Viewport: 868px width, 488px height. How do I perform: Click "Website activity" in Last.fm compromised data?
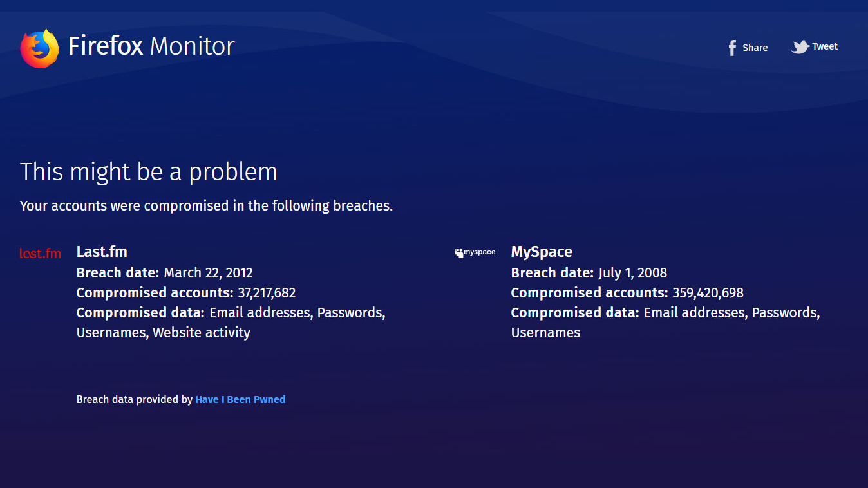[202, 333]
